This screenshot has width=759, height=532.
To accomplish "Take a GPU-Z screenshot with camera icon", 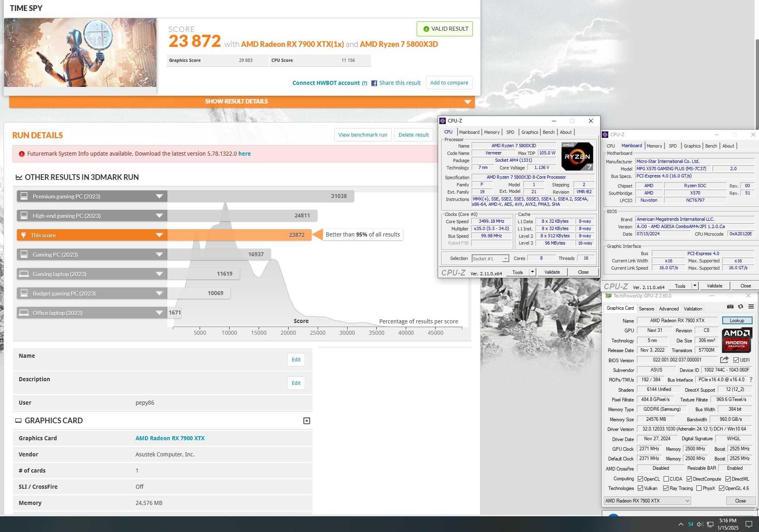I will tap(730, 307).
